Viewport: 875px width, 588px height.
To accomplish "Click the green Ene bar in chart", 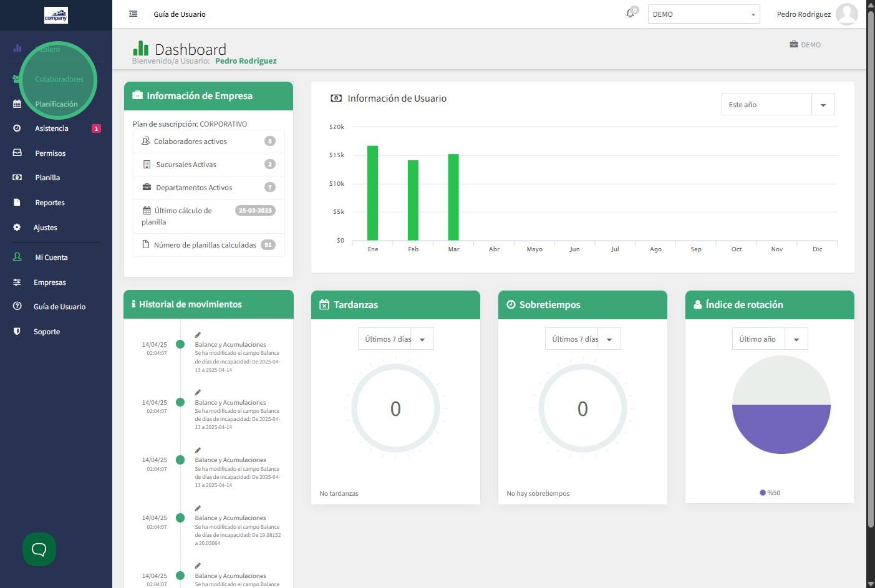I will pos(372,193).
